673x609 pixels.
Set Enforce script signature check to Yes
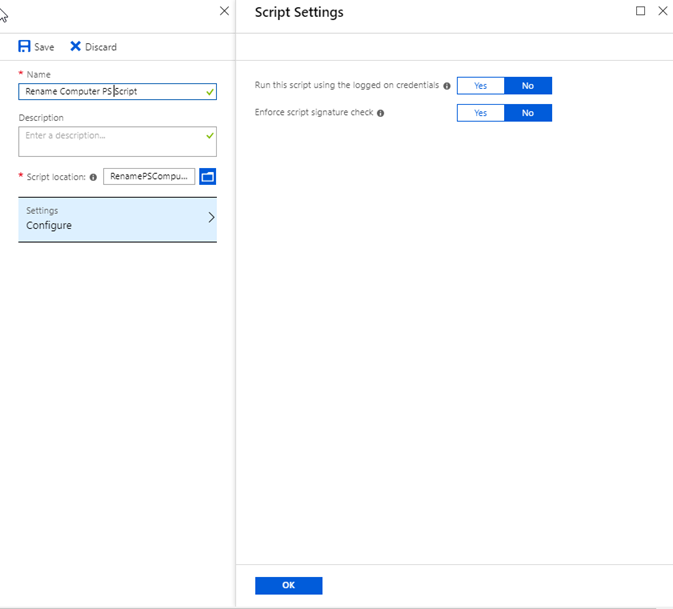click(481, 113)
